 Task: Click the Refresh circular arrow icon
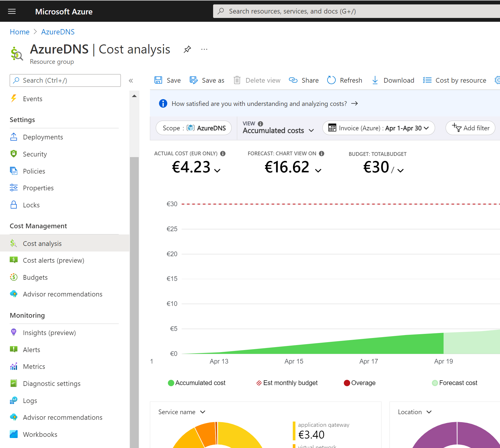point(331,80)
